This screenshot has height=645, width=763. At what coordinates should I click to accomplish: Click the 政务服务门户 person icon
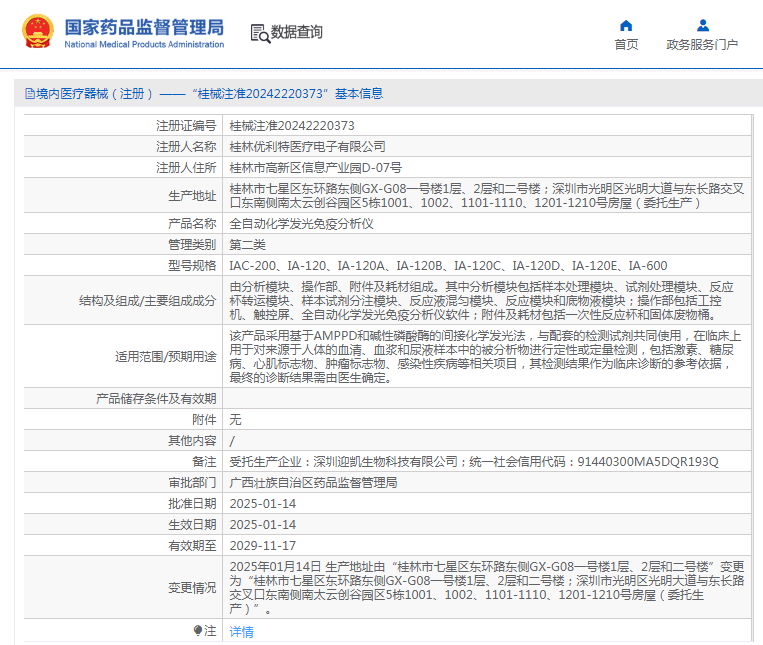[702, 25]
